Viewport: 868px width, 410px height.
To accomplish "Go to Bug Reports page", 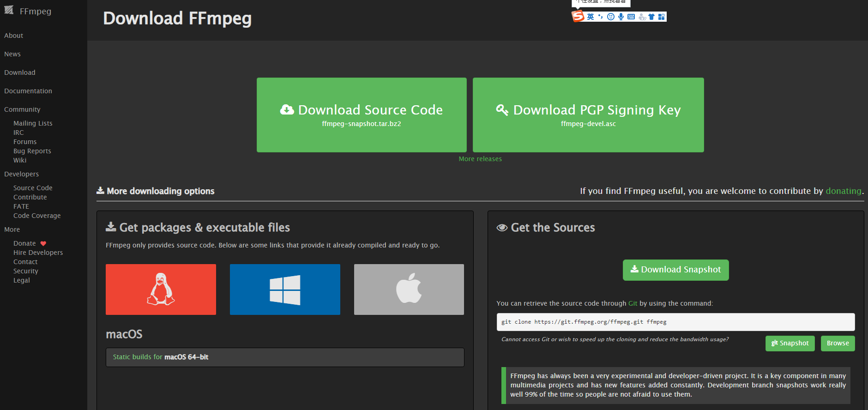I will point(32,151).
